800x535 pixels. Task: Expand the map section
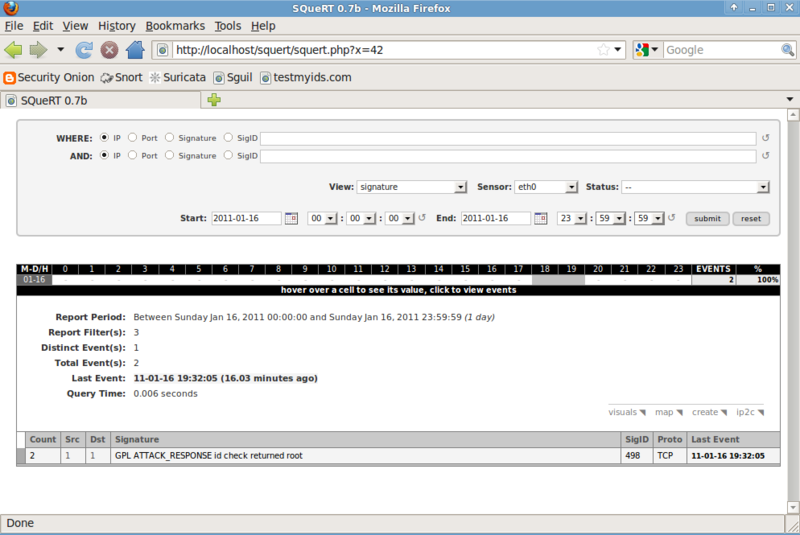pyautogui.click(x=669, y=412)
